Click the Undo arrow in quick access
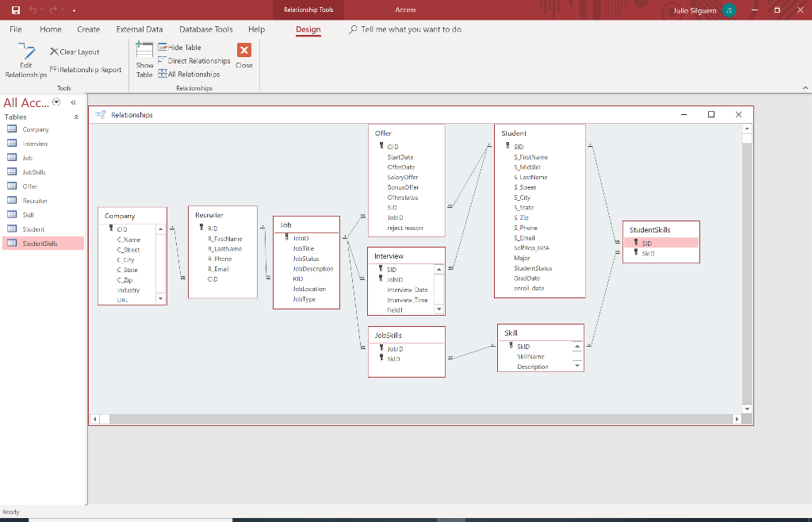Image resolution: width=812 pixels, height=522 pixels. tap(33, 10)
